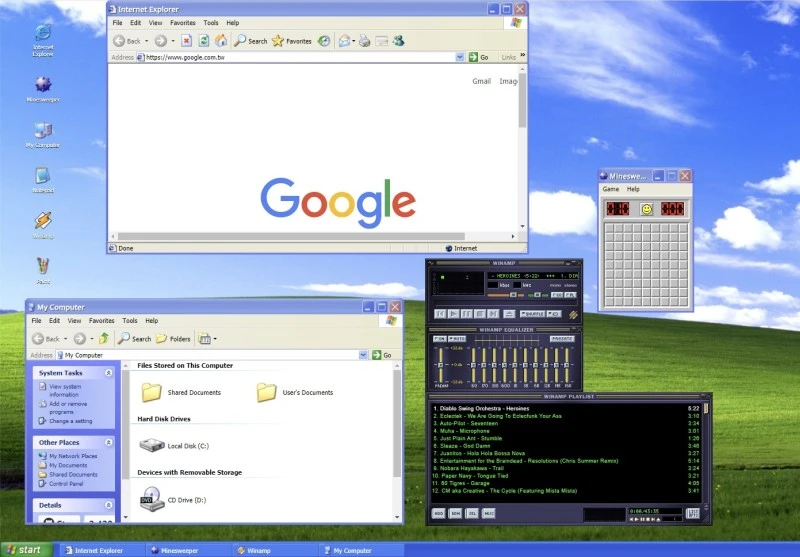800x557 pixels.
Task: Open the Back button history dropdown in Internet Explorer
Action: tap(146, 41)
